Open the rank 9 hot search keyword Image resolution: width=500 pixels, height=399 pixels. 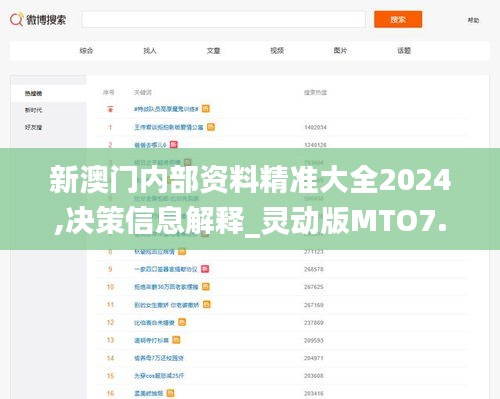coord(166,269)
